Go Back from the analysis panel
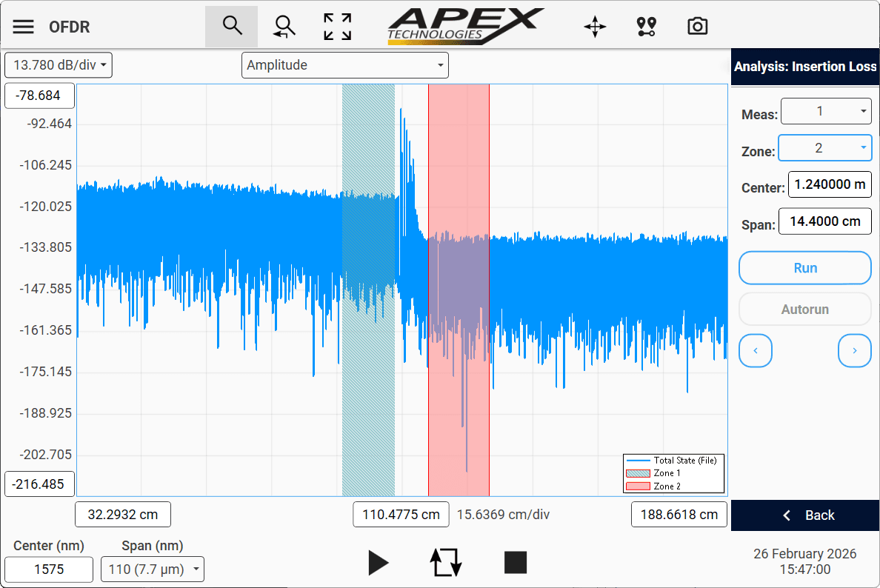Image resolution: width=880 pixels, height=588 pixels. [805, 515]
